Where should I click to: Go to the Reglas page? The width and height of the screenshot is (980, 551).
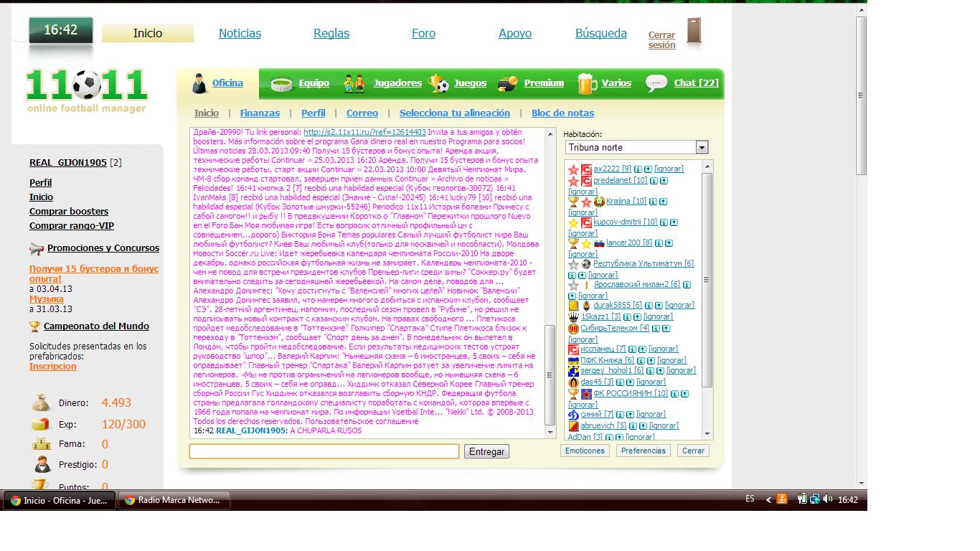coord(331,33)
